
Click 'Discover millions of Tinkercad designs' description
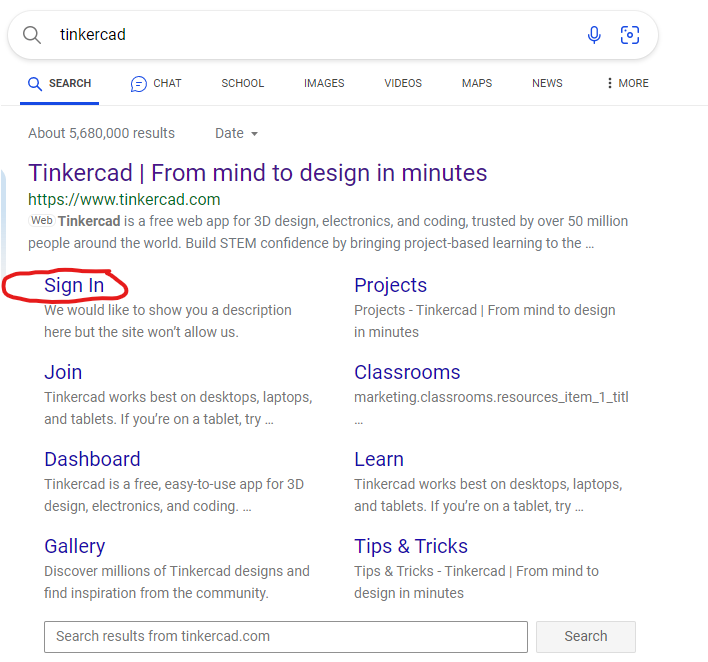(177, 582)
